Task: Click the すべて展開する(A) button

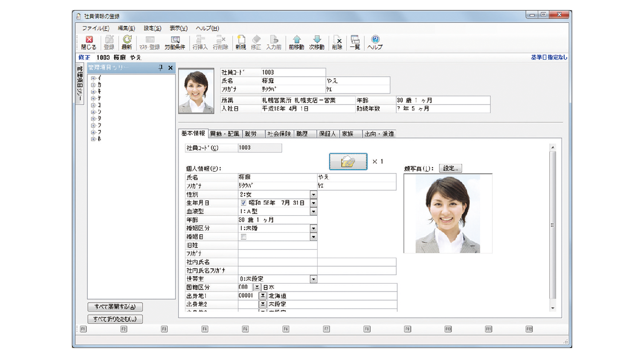Action: (x=115, y=307)
